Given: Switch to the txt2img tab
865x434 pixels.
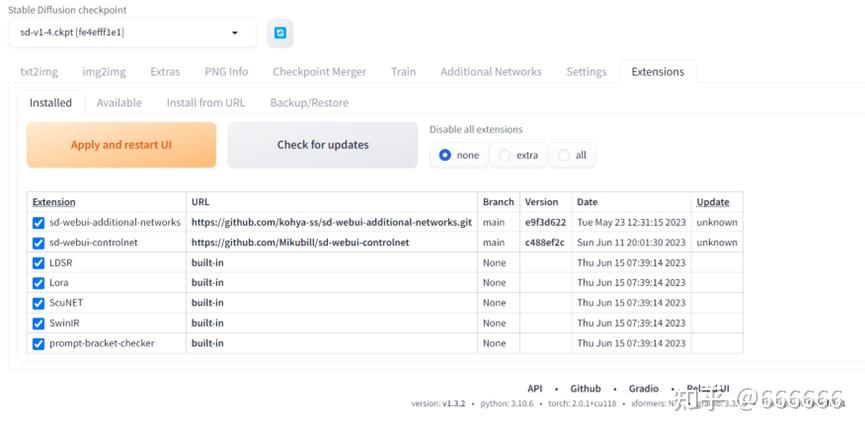Looking at the screenshot, I should coord(41,72).
